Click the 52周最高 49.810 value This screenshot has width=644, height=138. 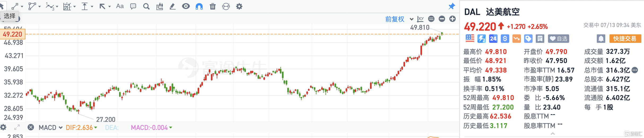503,98
